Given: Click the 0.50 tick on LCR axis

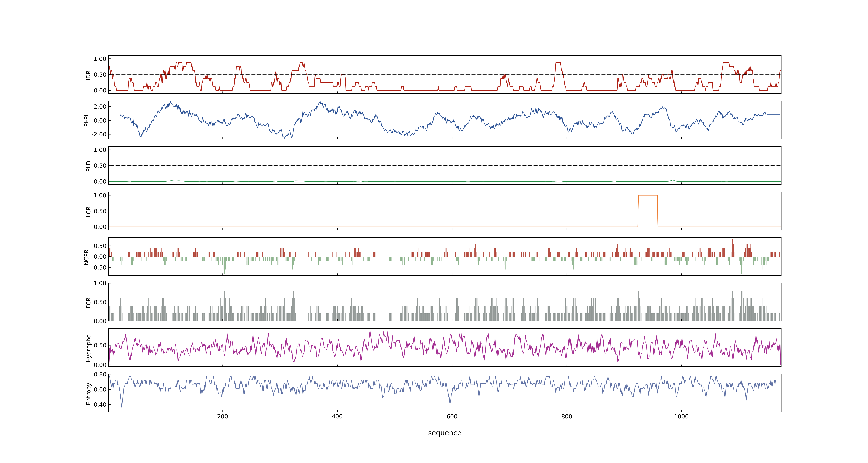Looking at the screenshot, I should pyautogui.click(x=100, y=211).
